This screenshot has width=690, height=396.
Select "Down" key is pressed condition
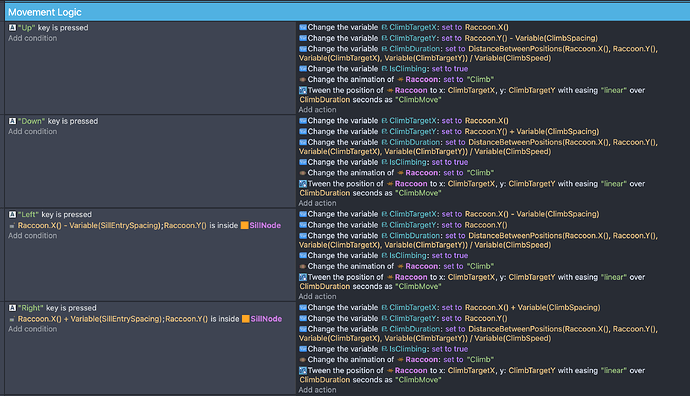tap(53, 121)
